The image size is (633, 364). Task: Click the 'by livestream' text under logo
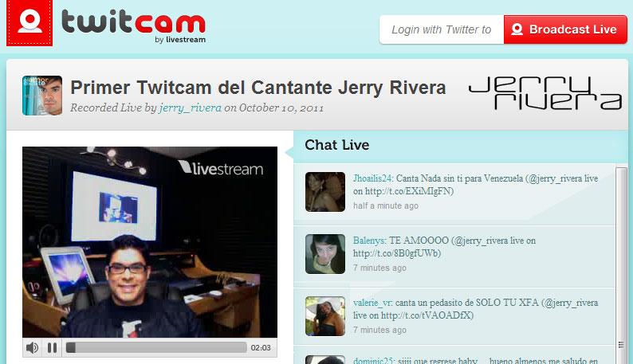pos(179,40)
